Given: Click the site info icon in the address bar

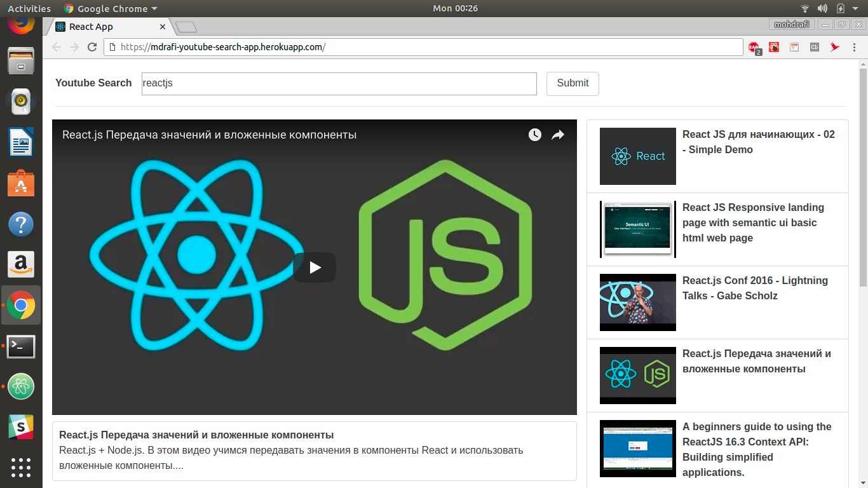Looking at the screenshot, I should pos(112,47).
